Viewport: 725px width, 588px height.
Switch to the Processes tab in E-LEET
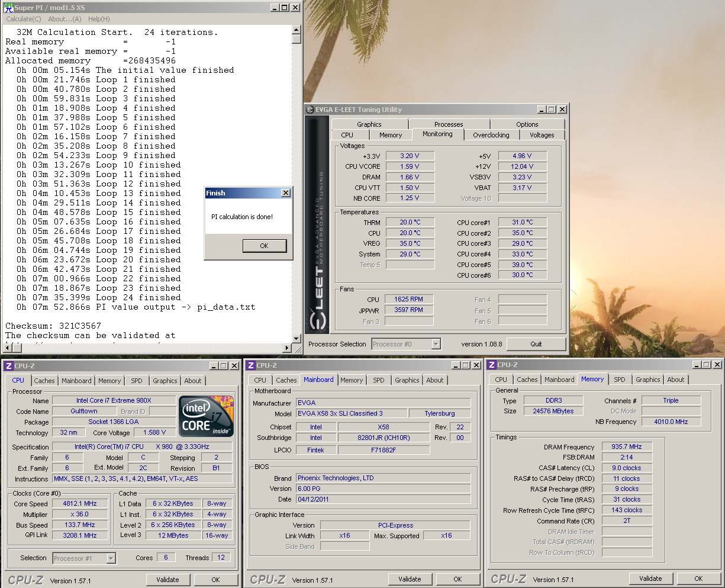tap(449, 124)
